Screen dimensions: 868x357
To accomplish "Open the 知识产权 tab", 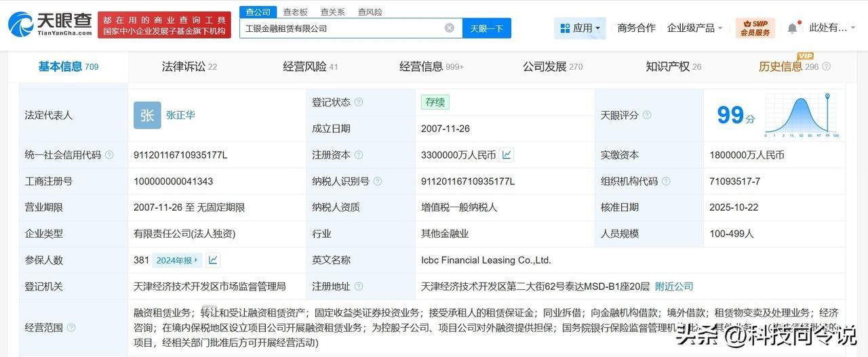I will (x=673, y=66).
